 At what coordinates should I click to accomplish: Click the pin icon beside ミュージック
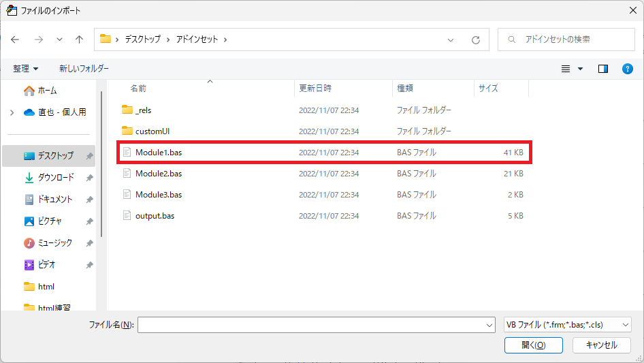point(89,243)
